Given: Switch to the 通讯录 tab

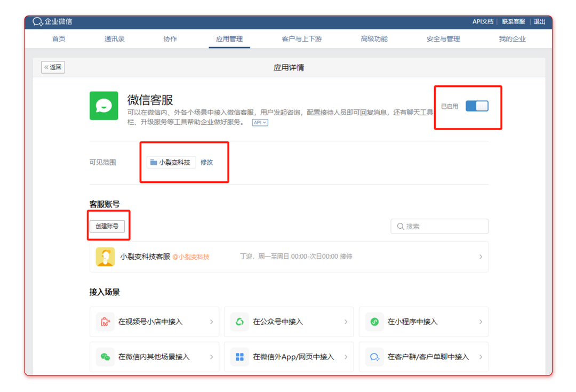Looking at the screenshot, I should [114, 39].
